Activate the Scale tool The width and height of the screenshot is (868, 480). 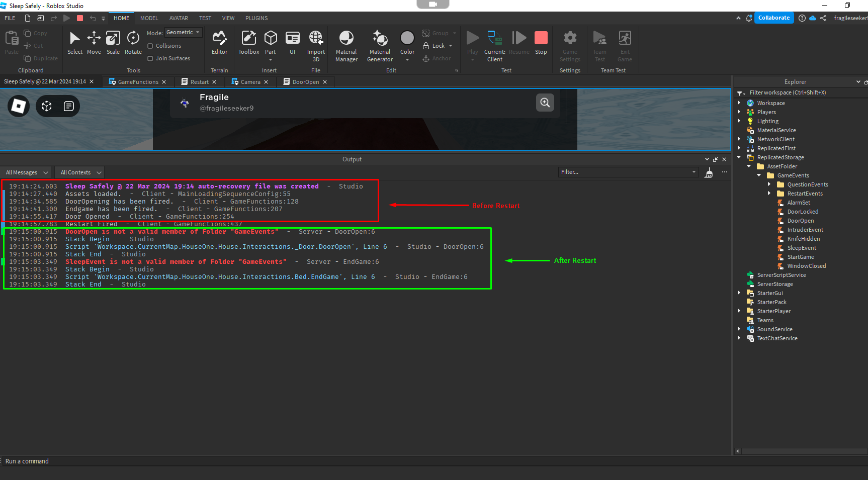click(x=113, y=44)
